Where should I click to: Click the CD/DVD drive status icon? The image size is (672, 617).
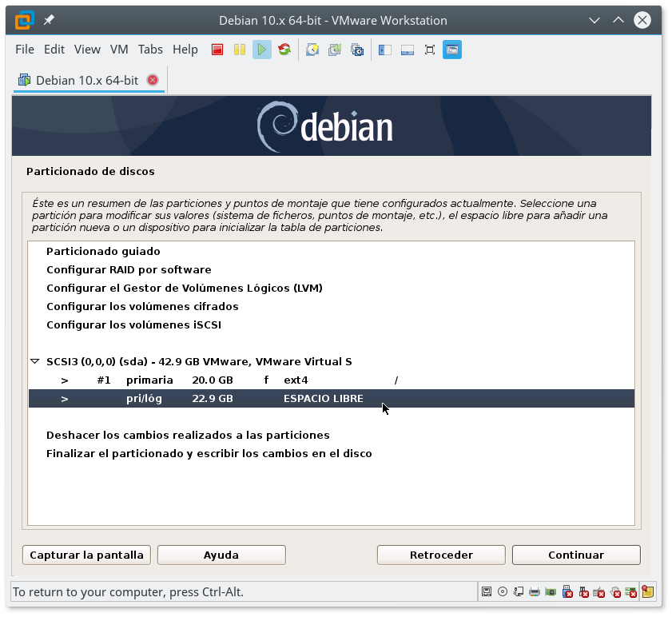click(503, 592)
